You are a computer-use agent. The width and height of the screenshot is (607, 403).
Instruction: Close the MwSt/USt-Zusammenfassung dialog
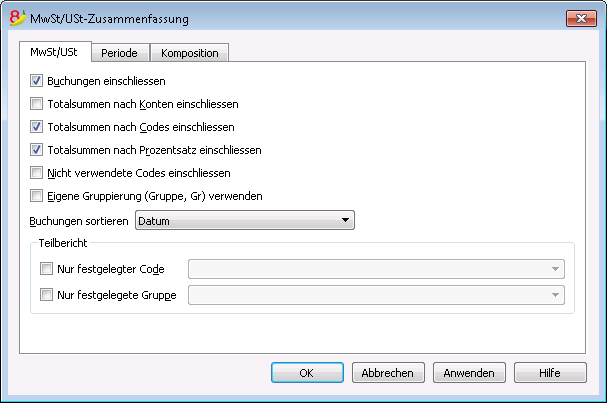581,18
